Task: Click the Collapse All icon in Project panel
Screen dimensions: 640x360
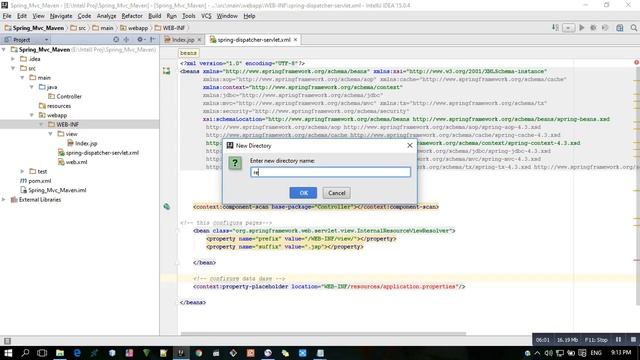Action: (x=127, y=40)
